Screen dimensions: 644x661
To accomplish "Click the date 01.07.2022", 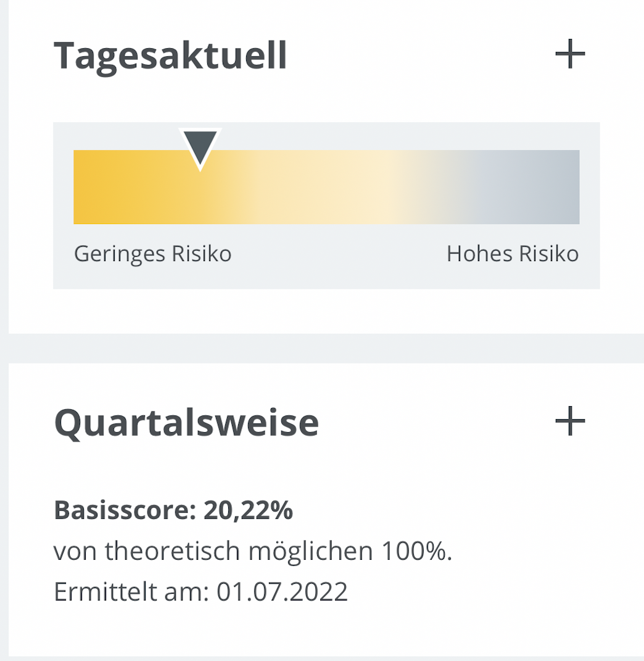I will [x=282, y=591].
